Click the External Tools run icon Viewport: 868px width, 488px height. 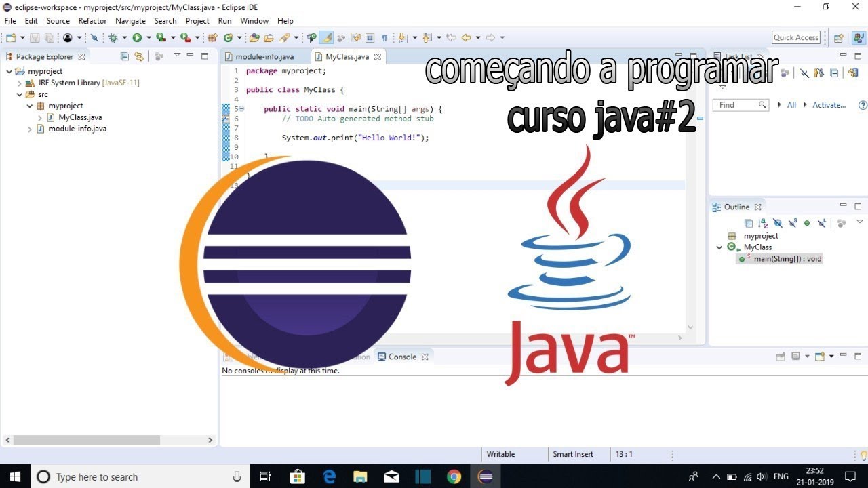(185, 37)
